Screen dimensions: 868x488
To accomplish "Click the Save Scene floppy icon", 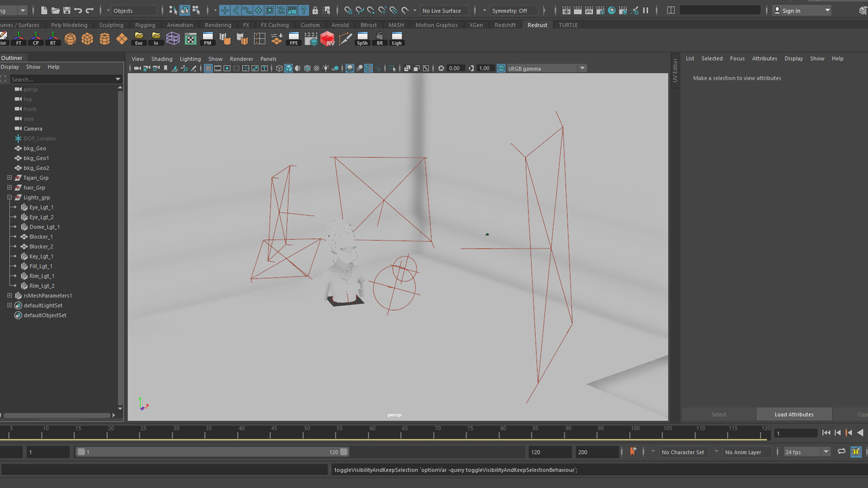I will pos(67,10).
